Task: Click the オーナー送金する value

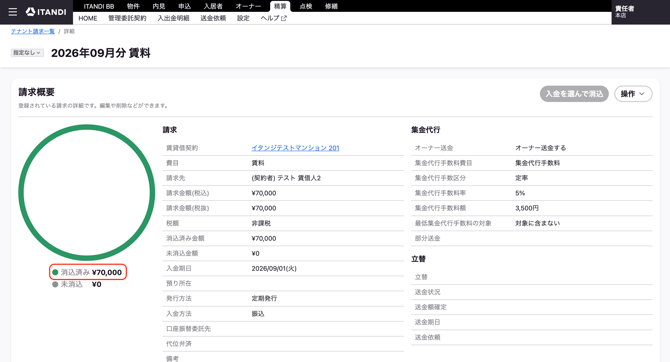Action: tap(541, 148)
